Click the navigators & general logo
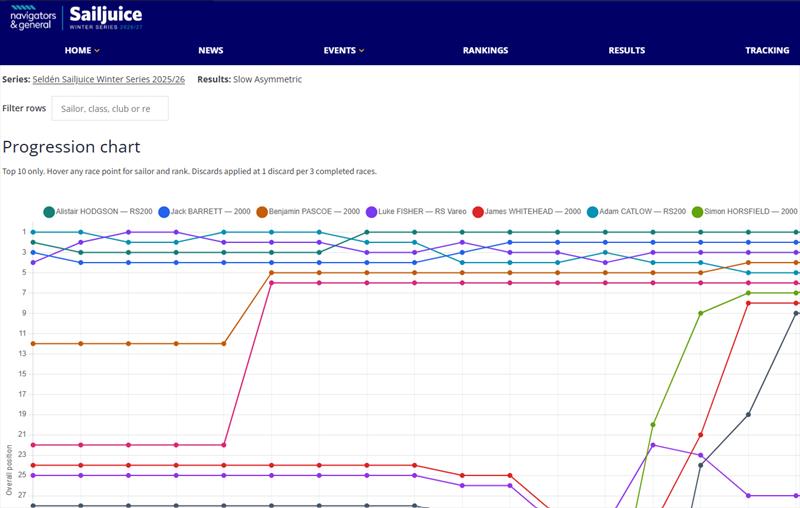Image resolution: width=800 pixels, height=508 pixels. pyautogui.click(x=33, y=18)
